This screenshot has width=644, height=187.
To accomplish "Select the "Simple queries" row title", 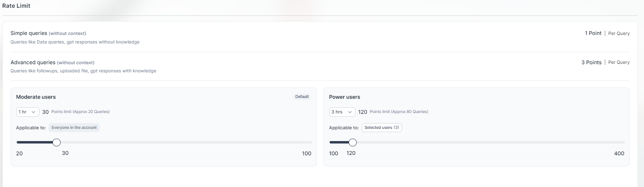I will (29, 33).
